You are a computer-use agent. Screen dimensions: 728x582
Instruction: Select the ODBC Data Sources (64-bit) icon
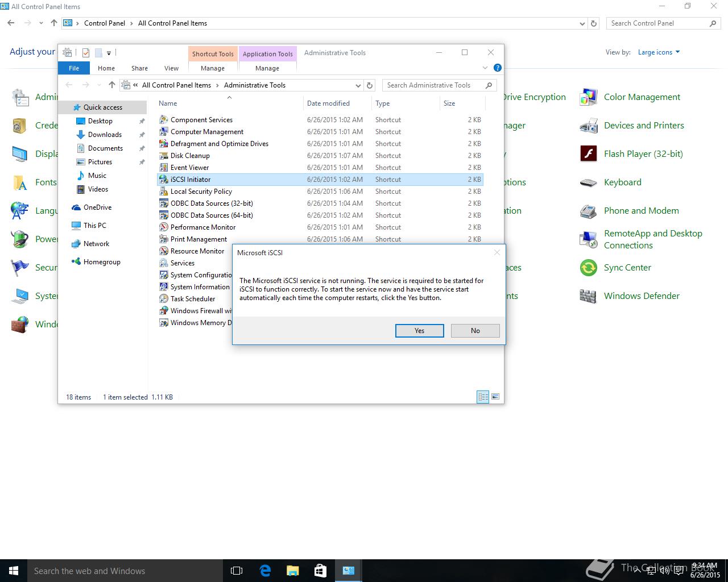(164, 215)
